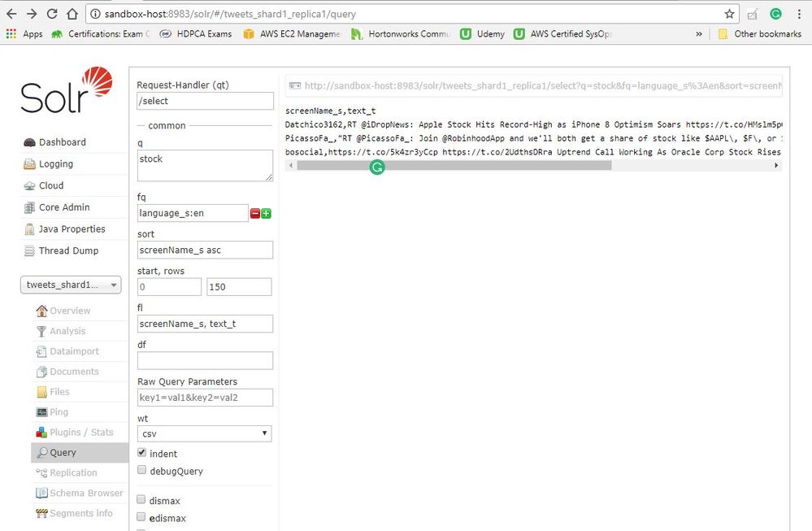This screenshot has width=812, height=531.
Task: Open Core Admin from the sidebar
Action: (63, 207)
